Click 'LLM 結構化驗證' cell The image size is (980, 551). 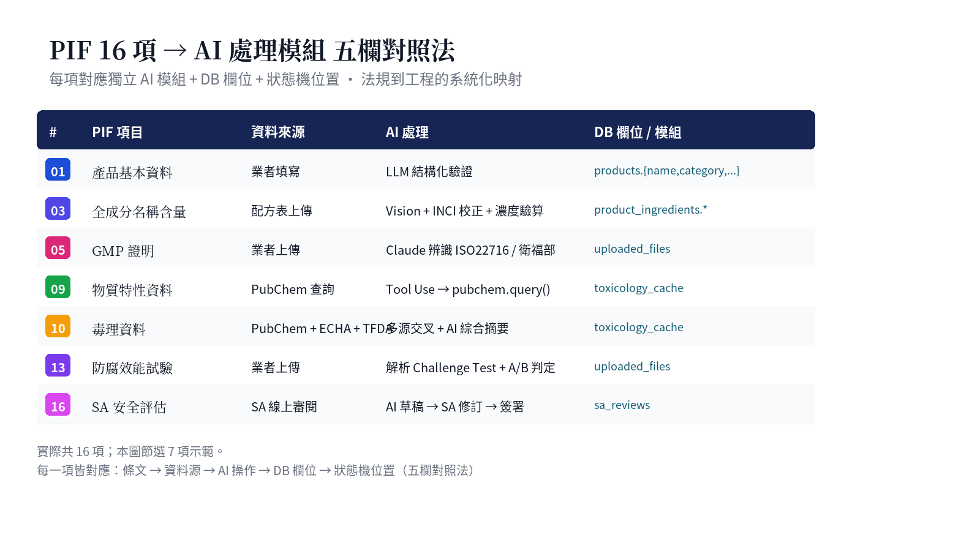429,171
